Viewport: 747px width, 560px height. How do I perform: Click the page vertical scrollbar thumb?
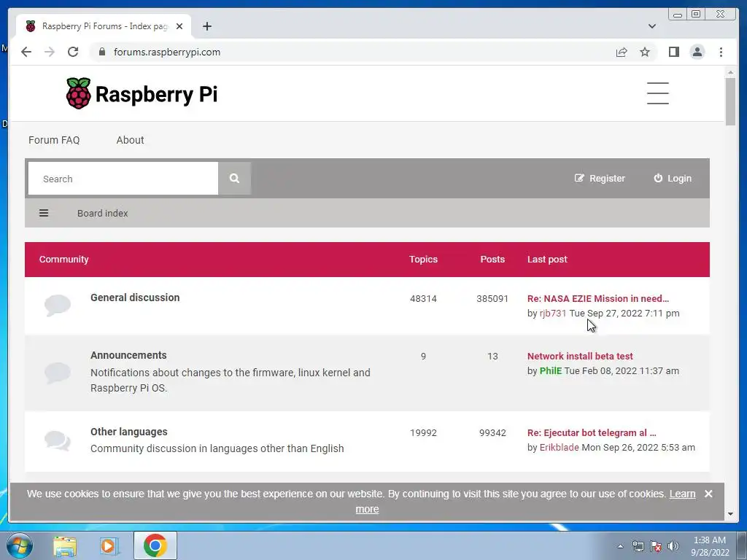[730, 101]
